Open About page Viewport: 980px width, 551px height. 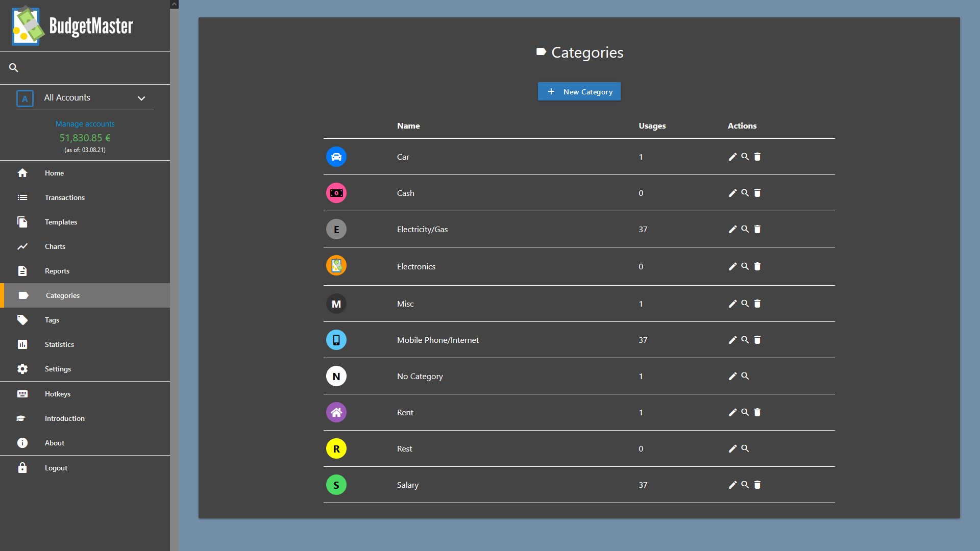pyautogui.click(x=85, y=443)
